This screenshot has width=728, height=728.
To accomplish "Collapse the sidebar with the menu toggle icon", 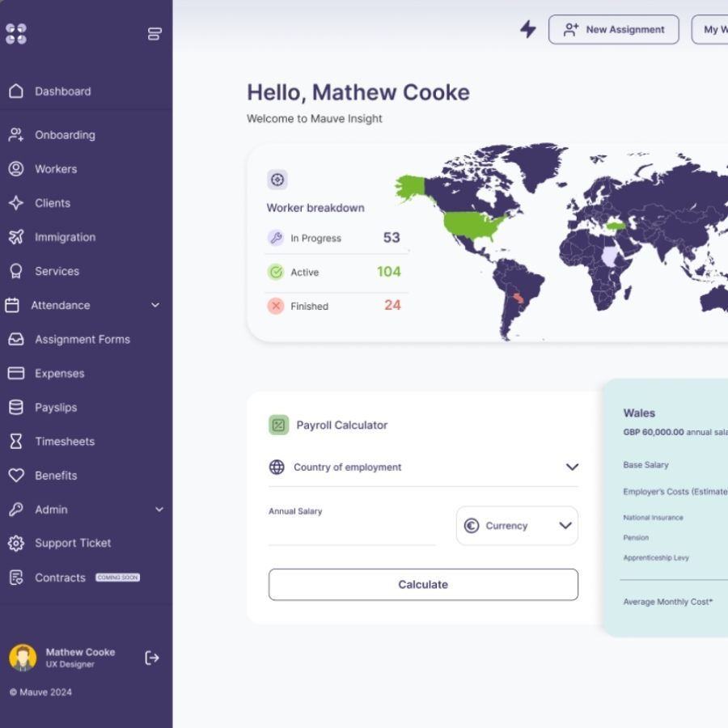I will click(154, 34).
